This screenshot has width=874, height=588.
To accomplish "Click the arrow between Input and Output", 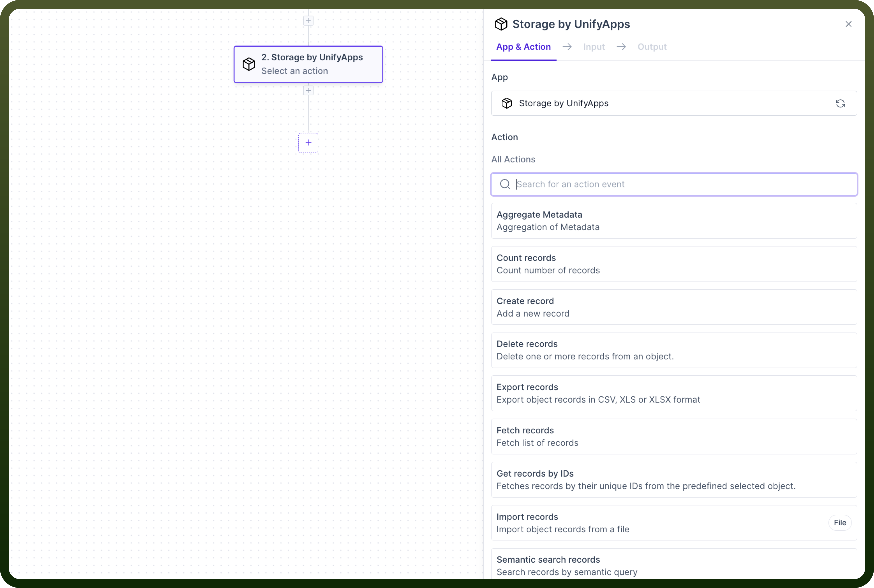I will (621, 47).
